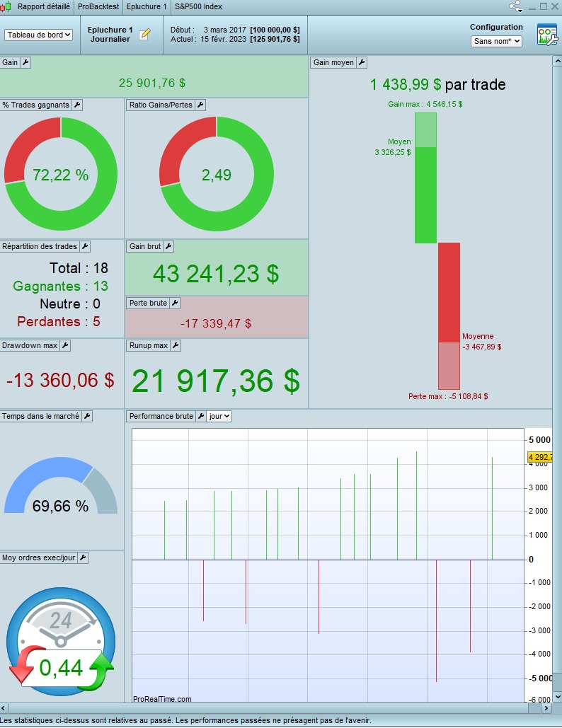Click the Drawdown max label

(30, 345)
